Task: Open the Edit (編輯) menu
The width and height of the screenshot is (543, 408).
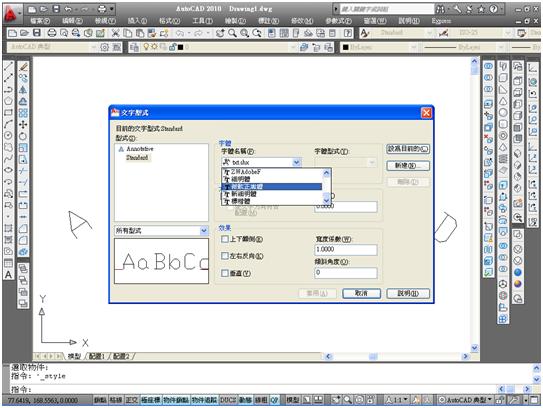Action: pyautogui.click(x=72, y=21)
